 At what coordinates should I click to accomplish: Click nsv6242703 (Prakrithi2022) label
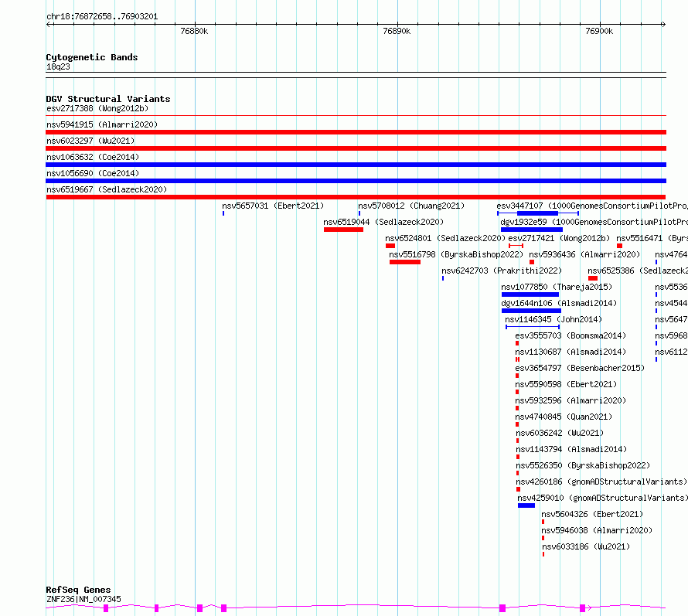502,271
